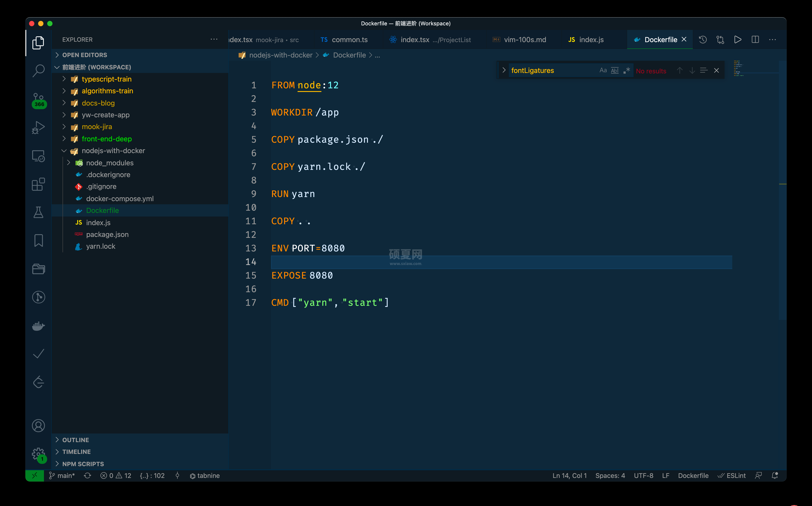
Task: Change indentation via Spaces: 4
Action: click(x=610, y=476)
